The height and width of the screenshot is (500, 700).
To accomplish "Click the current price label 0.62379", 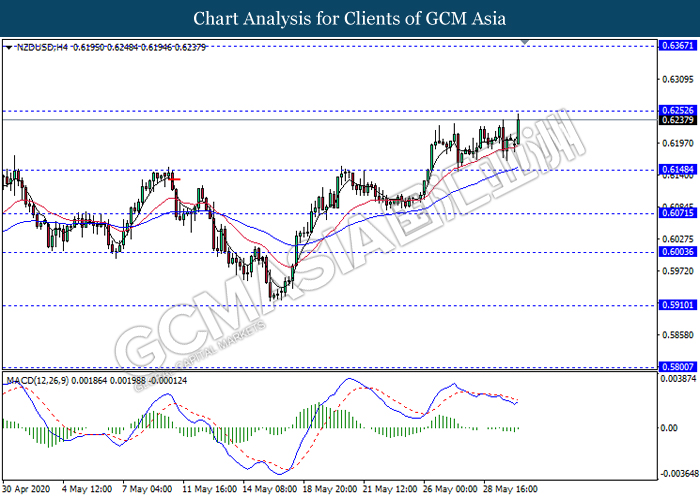I will (x=677, y=120).
